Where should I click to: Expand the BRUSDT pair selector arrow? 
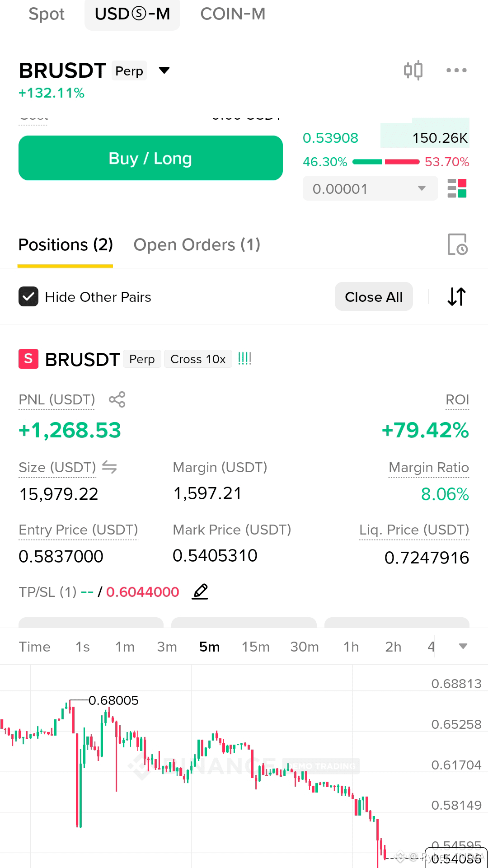pyautogui.click(x=164, y=70)
